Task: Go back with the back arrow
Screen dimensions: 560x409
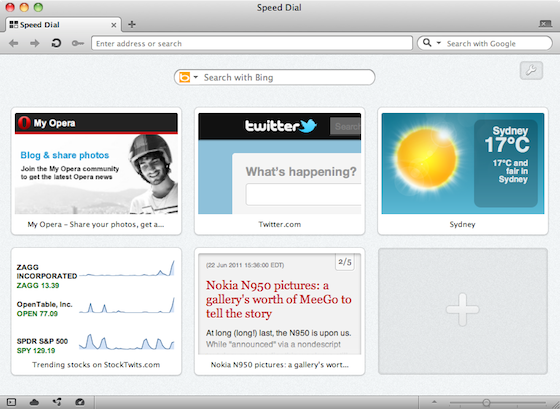Action: coord(14,44)
